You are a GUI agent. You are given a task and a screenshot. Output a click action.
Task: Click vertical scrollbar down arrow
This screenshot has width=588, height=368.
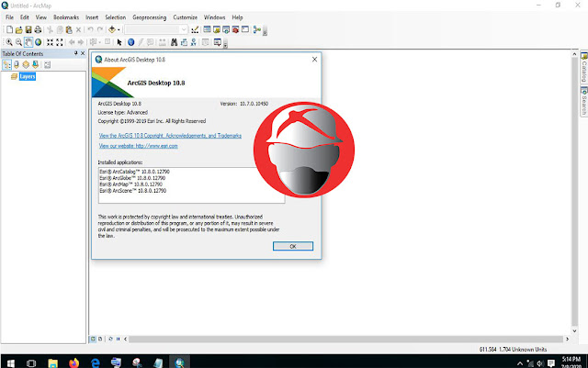pos(574,331)
